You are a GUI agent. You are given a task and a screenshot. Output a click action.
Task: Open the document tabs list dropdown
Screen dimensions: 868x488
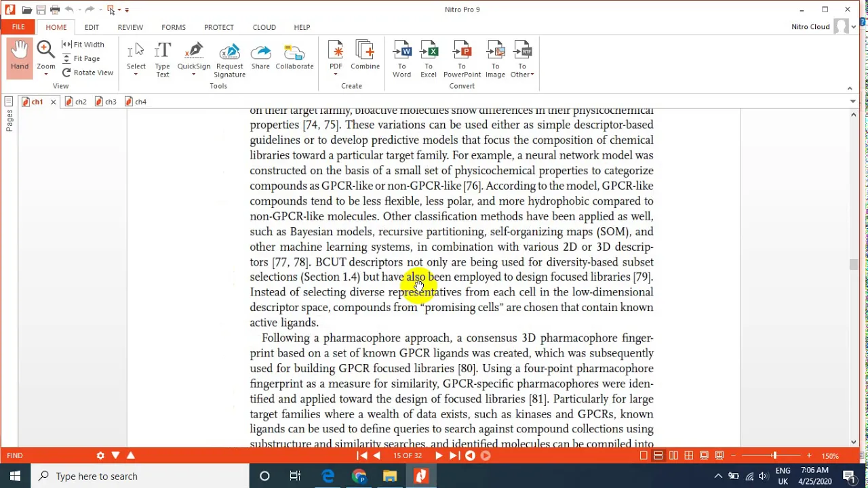pyautogui.click(x=853, y=102)
